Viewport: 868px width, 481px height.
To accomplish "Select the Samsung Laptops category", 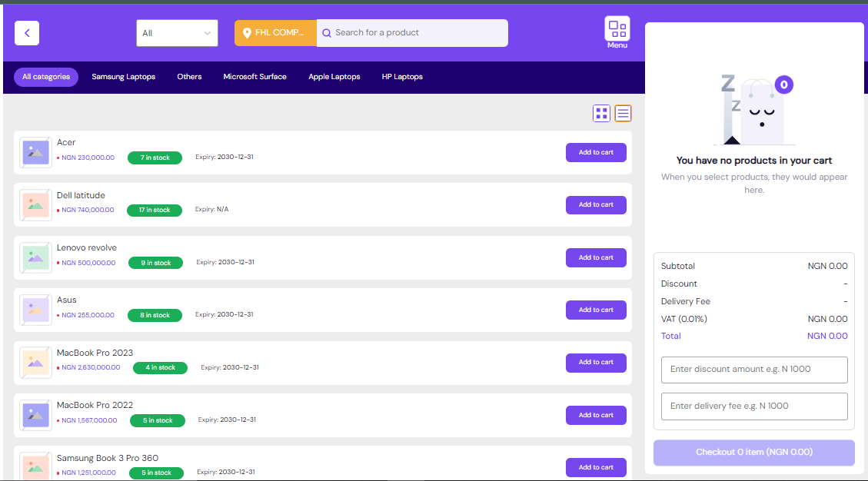I will tap(124, 77).
